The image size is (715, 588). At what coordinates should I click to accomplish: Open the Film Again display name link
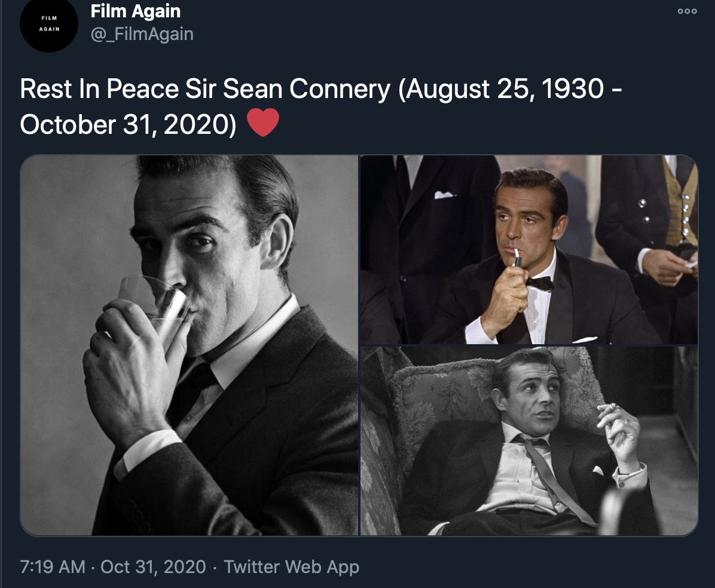click(136, 11)
